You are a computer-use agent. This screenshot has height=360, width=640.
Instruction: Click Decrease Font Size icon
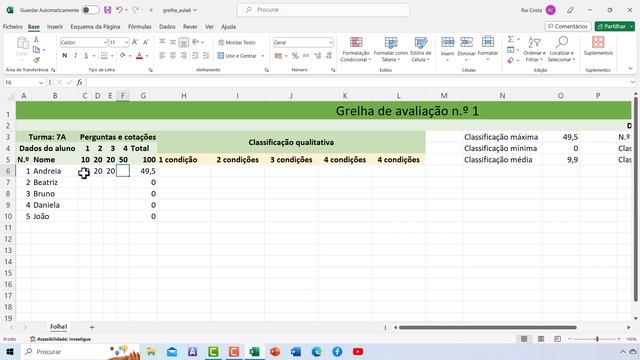(146, 42)
